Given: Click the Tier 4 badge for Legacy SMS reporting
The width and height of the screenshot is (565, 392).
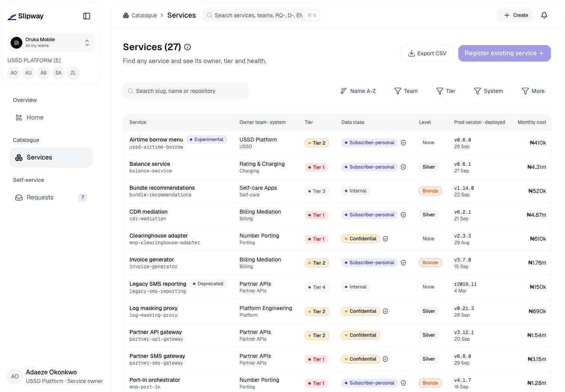Looking at the screenshot, I should click(317, 287).
